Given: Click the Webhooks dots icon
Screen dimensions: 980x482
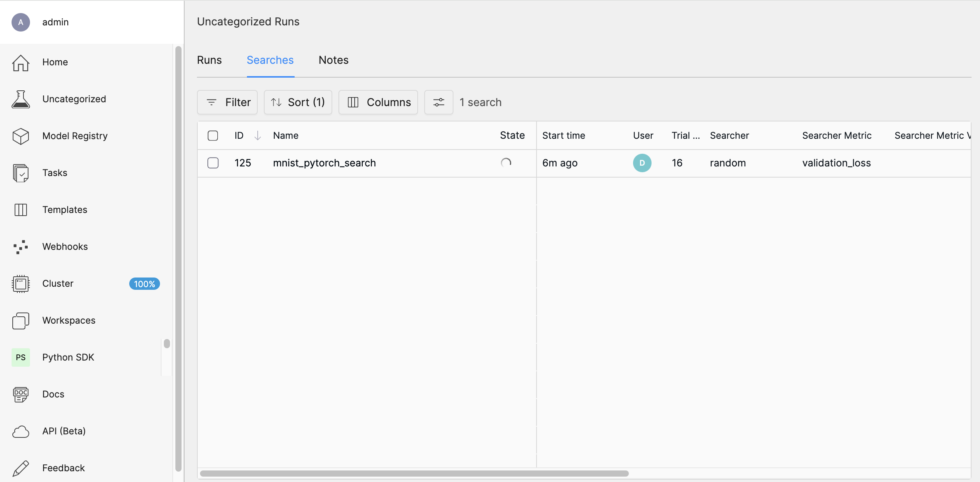Looking at the screenshot, I should [21, 247].
